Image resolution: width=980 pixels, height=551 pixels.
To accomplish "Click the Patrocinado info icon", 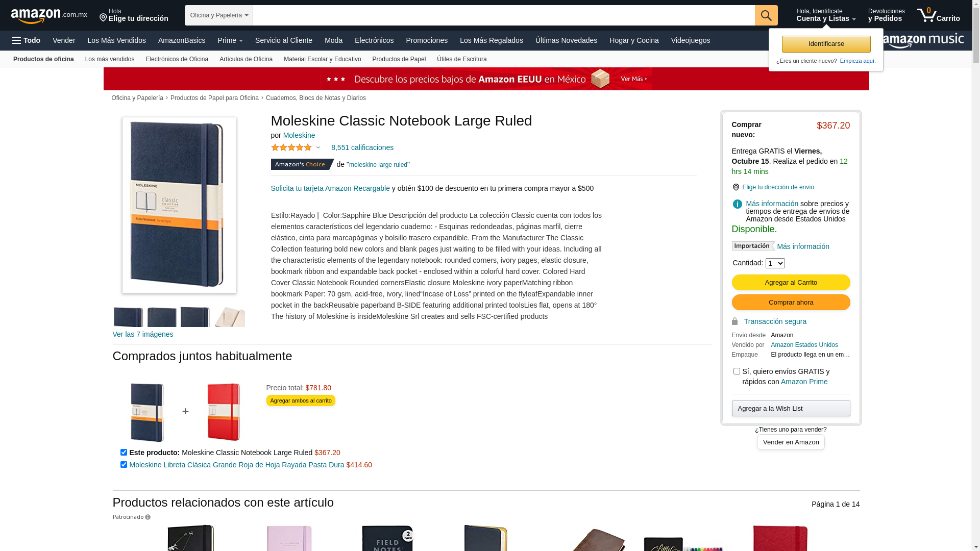I will click(x=148, y=517).
